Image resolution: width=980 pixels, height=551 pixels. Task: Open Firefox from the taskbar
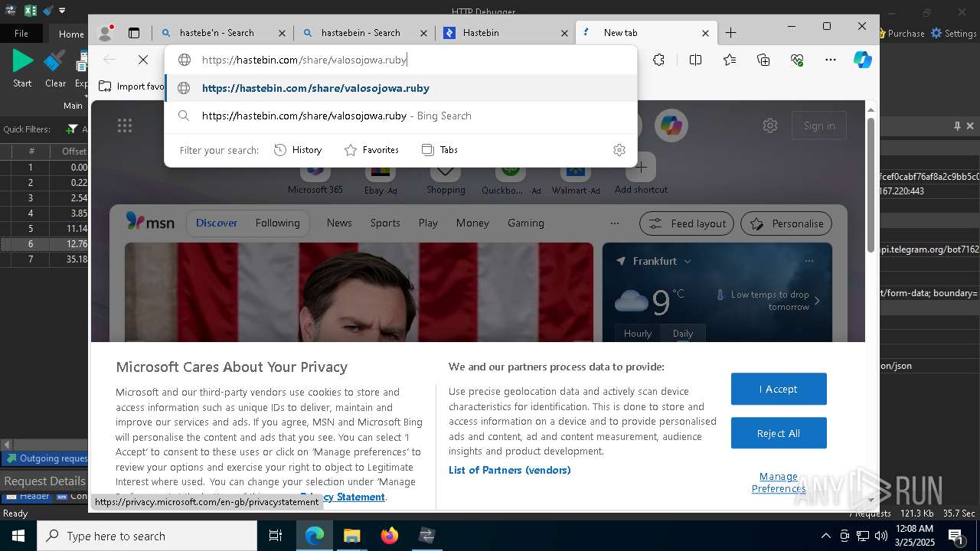pos(390,536)
